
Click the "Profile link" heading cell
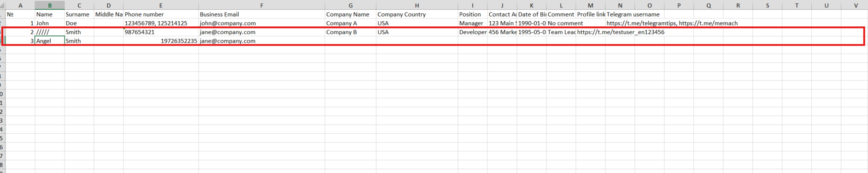[x=591, y=14]
